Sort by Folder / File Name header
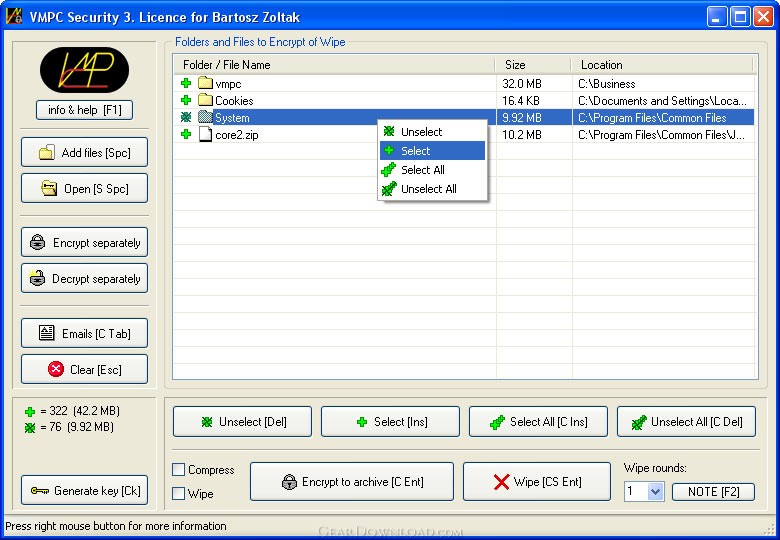780x540 pixels. pos(334,65)
